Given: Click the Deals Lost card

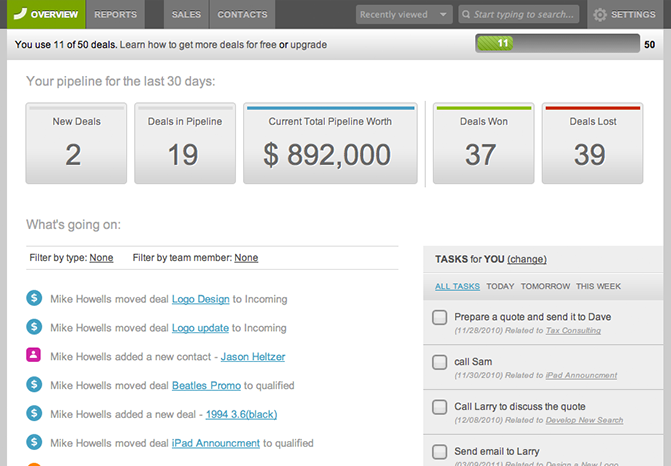Looking at the screenshot, I should (x=593, y=143).
